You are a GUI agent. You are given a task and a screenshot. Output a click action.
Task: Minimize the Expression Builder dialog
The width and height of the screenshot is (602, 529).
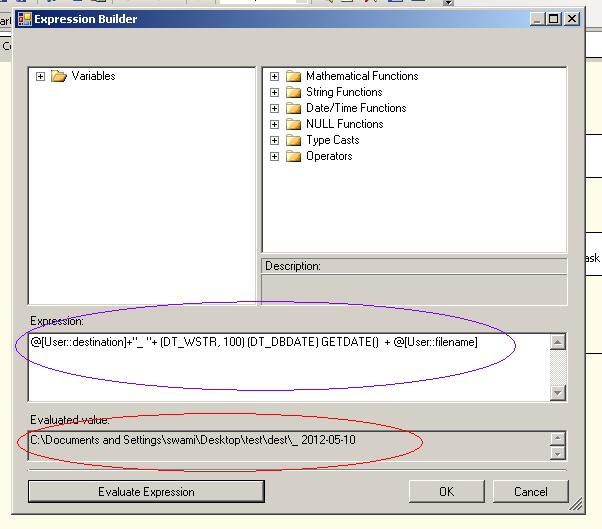537,19
